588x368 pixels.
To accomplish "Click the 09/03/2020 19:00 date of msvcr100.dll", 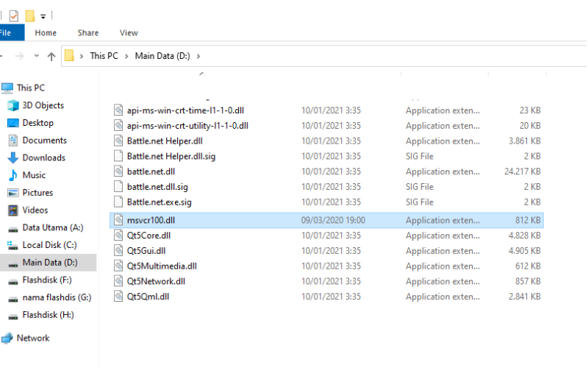I will click(333, 220).
